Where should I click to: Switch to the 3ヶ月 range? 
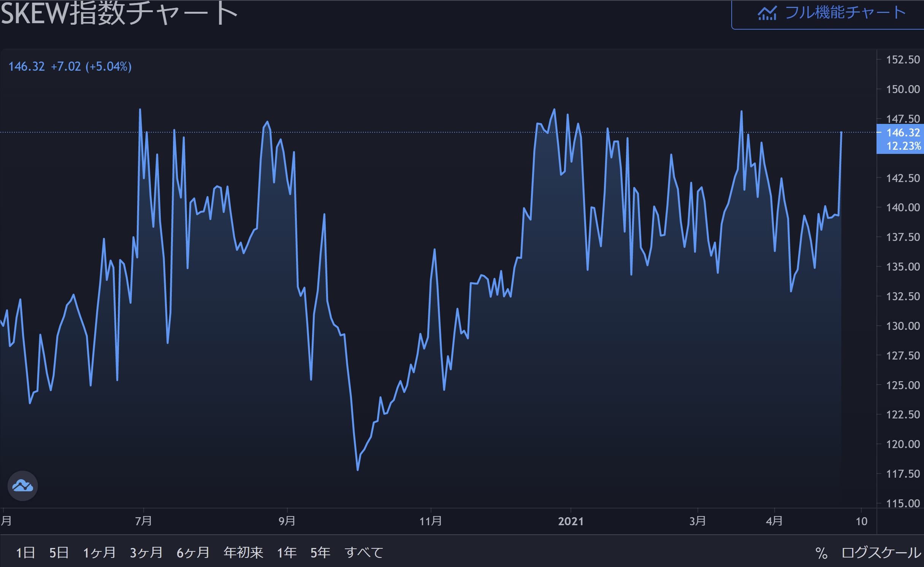pyautogui.click(x=146, y=553)
